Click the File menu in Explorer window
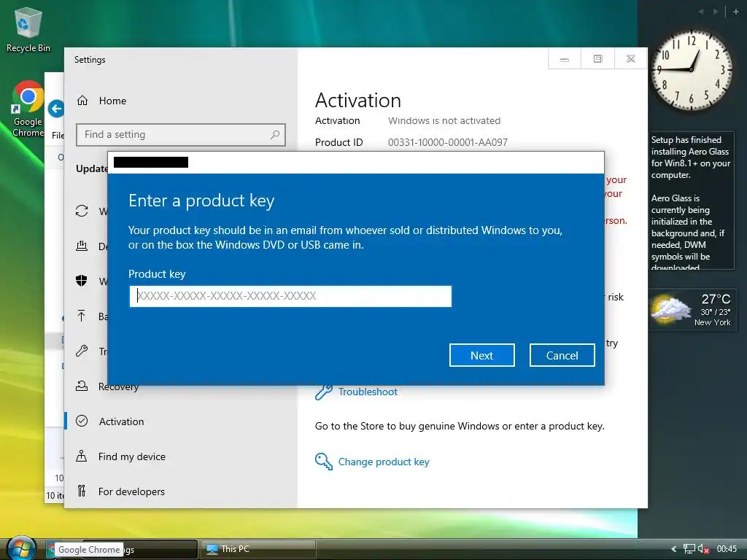This screenshot has height=560, width=747. click(x=58, y=135)
